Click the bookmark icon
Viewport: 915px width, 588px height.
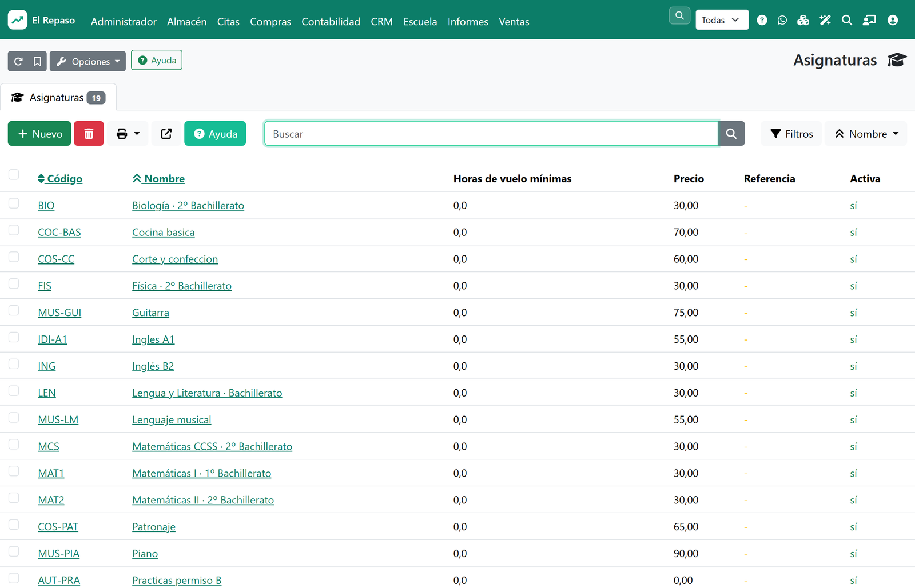pyautogui.click(x=37, y=61)
